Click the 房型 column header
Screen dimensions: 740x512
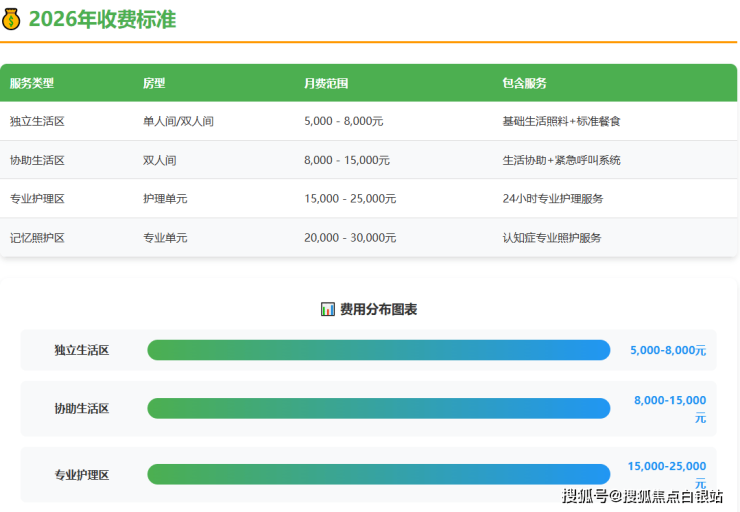[x=154, y=83]
